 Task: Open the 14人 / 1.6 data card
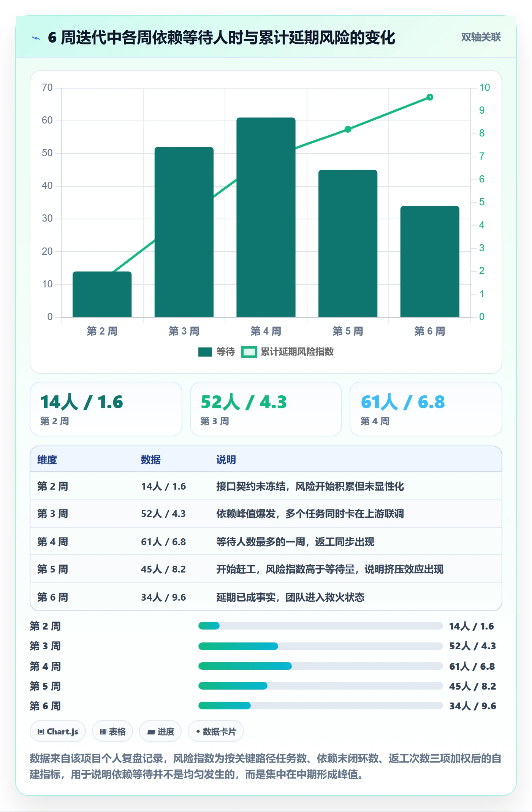pyautogui.click(x=106, y=409)
